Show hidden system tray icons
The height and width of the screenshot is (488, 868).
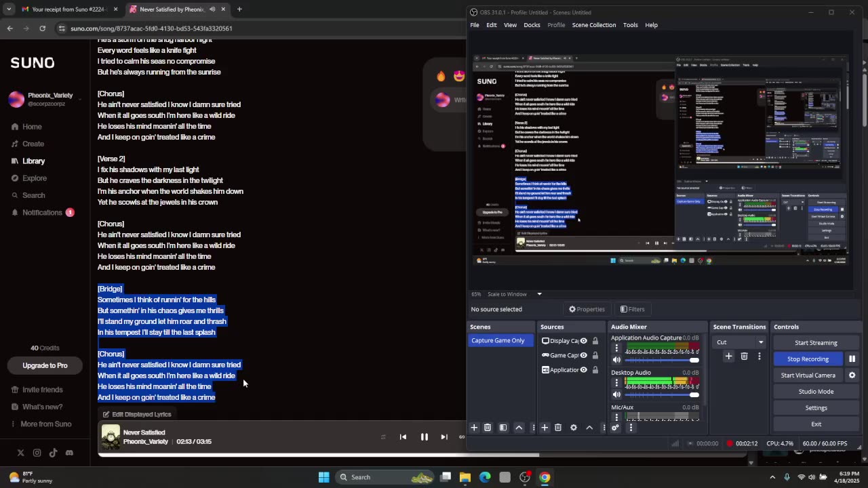[772, 477]
